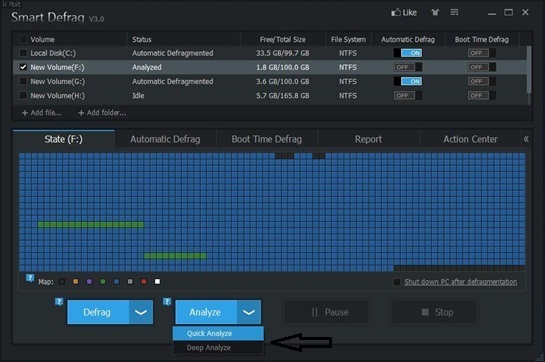545x362 pixels.
Task: Turn off Automatic Defrag for Local Disk(C:)
Action: pyautogui.click(x=408, y=53)
